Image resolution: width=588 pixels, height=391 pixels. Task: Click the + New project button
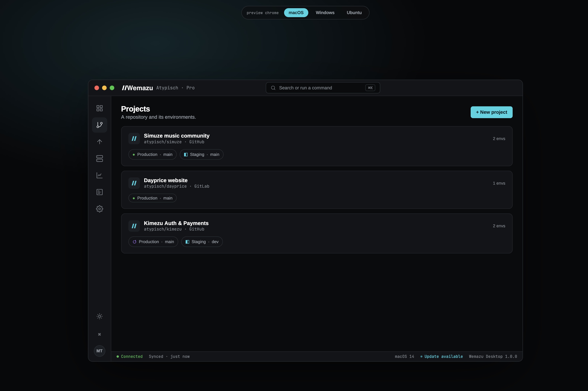[x=491, y=112]
